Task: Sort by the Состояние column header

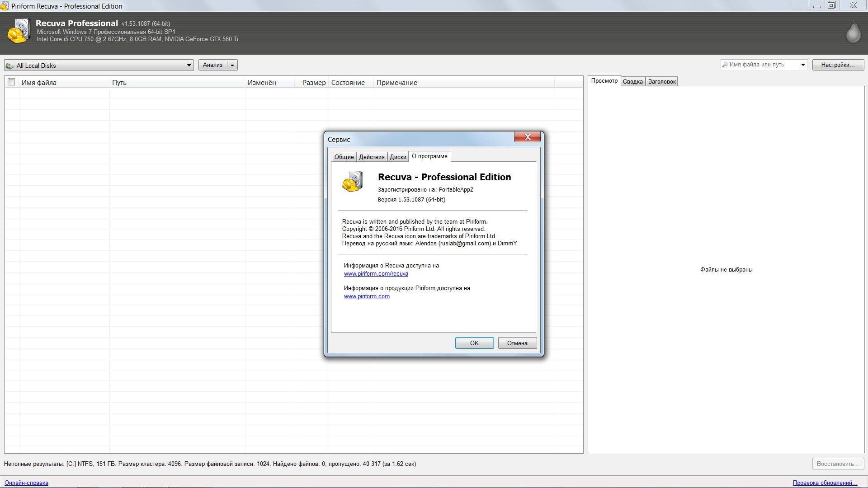Action: (351, 82)
